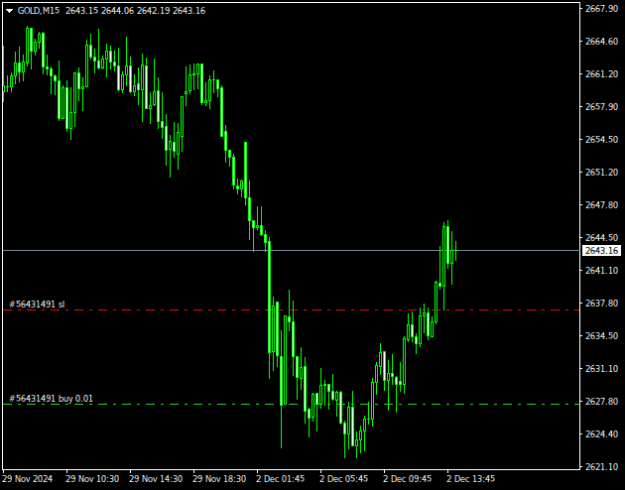Image resolution: width=625 pixels, height=490 pixels.
Task: Click the 29 Nov 2024 time label
Action: coord(28,478)
